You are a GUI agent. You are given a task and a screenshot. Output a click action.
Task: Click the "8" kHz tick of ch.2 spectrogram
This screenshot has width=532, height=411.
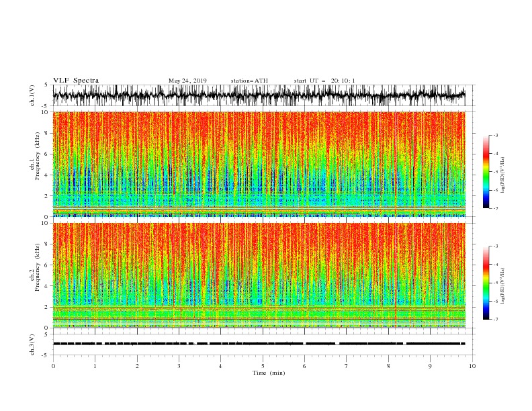47,244
